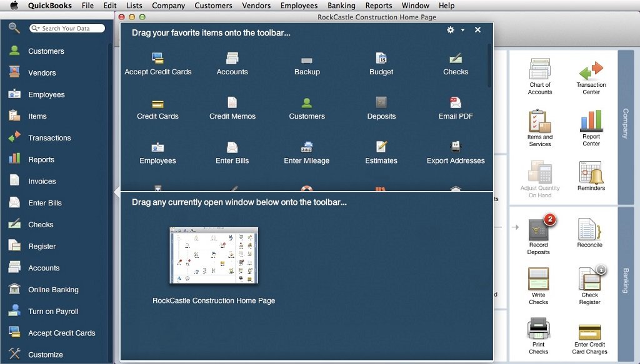The width and height of the screenshot is (640, 364).
Task: Choose the Email PDF icon
Action: point(456,104)
